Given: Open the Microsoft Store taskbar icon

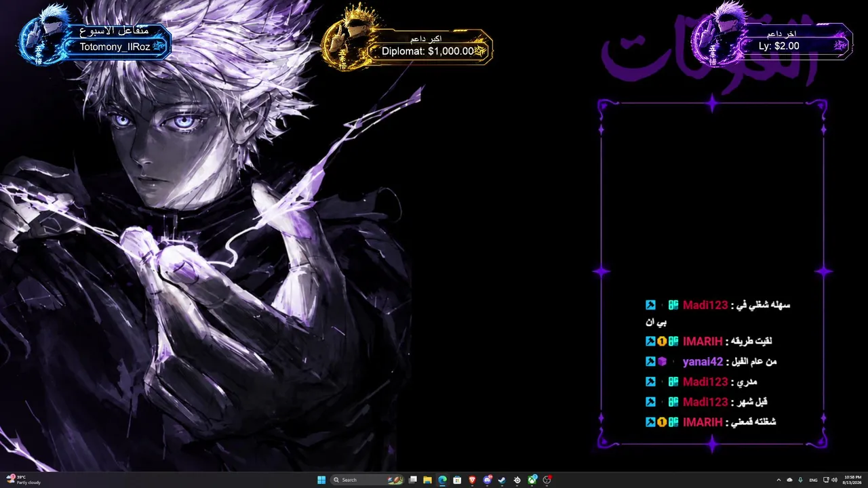Looking at the screenshot, I should click(457, 480).
